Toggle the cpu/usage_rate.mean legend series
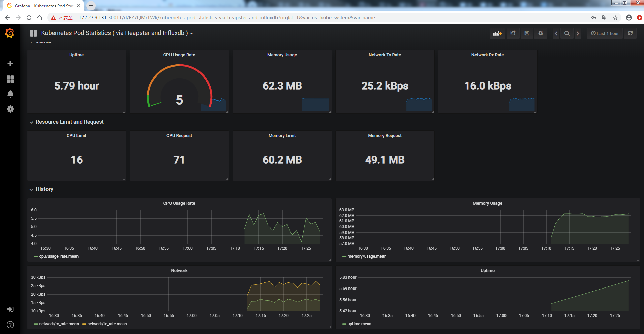 click(x=59, y=256)
